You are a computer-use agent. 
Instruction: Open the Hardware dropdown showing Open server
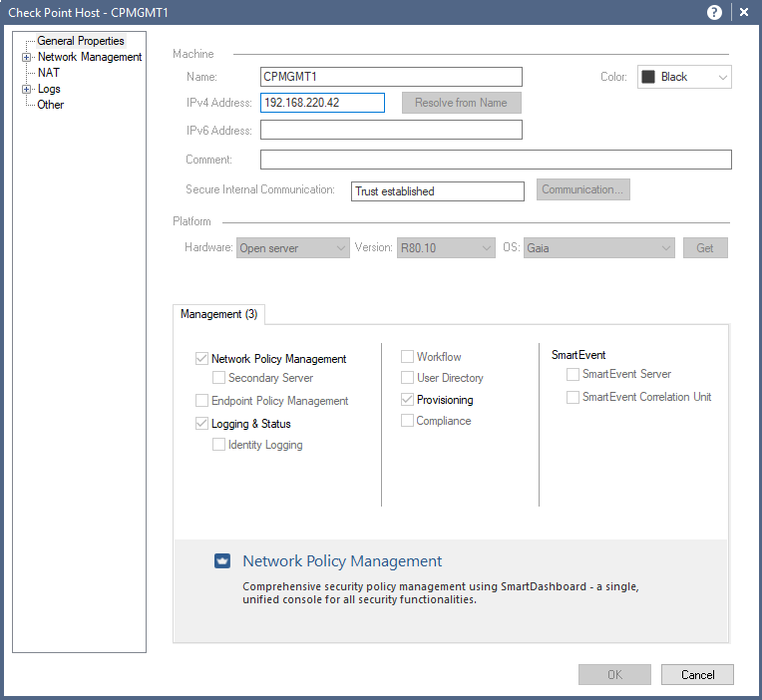pyautogui.click(x=293, y=247)
